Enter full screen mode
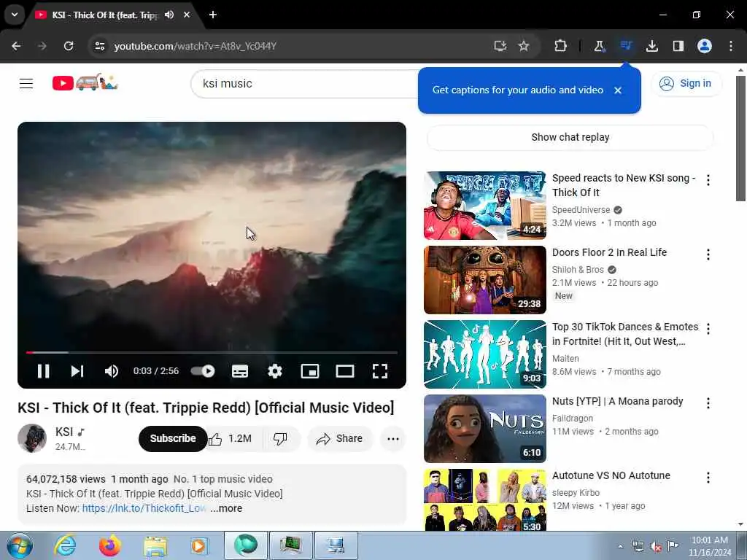 pyautogui.click(x=379, y=371)
